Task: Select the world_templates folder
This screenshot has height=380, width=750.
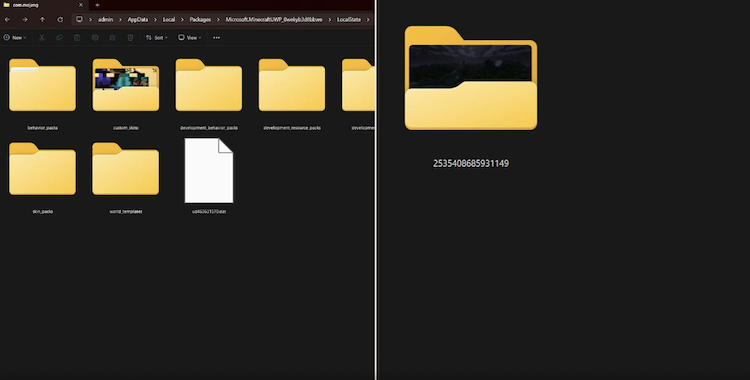Action: [x=126, y=178]
